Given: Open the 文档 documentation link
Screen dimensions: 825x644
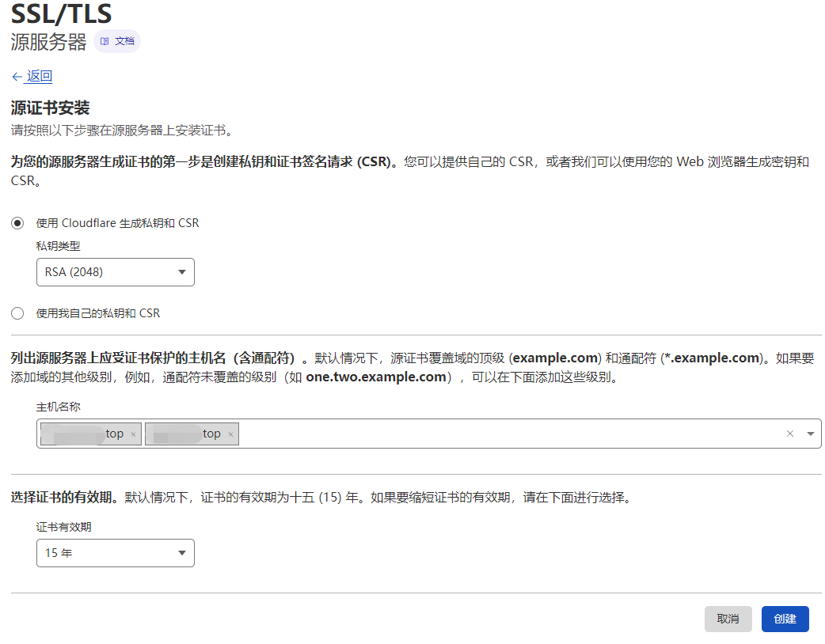Looking at the screenshot, I should 124,41.
